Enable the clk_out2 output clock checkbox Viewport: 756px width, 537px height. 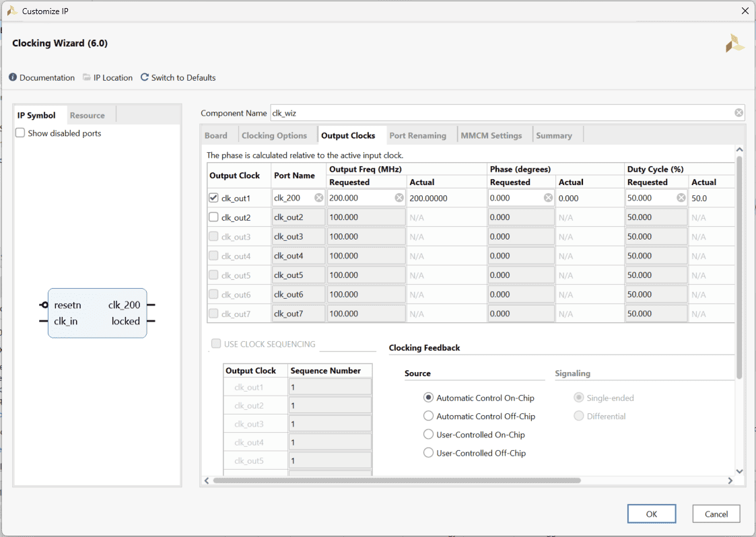(x=213, y=217)
